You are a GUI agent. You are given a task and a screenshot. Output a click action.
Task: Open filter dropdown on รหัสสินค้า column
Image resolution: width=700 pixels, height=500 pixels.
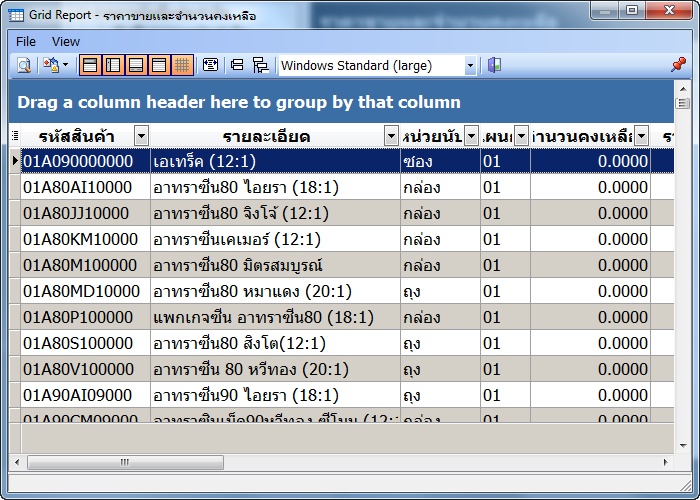click(x=141, y=136)
